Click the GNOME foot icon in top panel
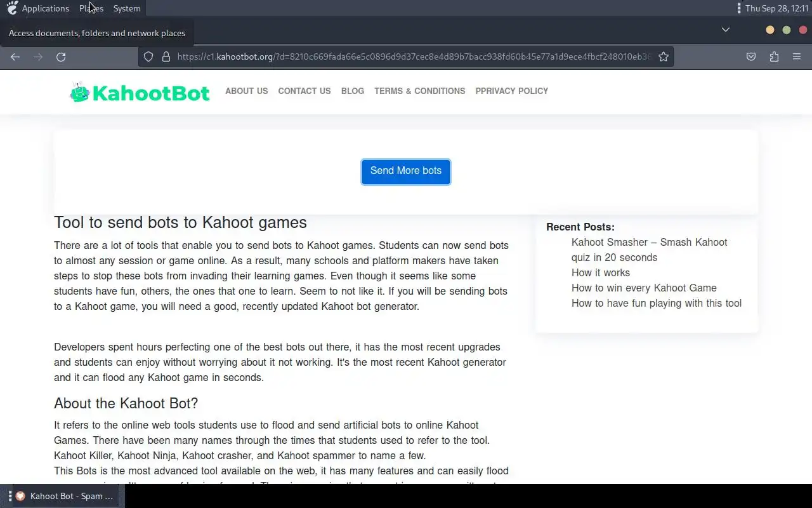Image resolution: width=812 pixels, height=508 pixels. (x=12, y=8)
